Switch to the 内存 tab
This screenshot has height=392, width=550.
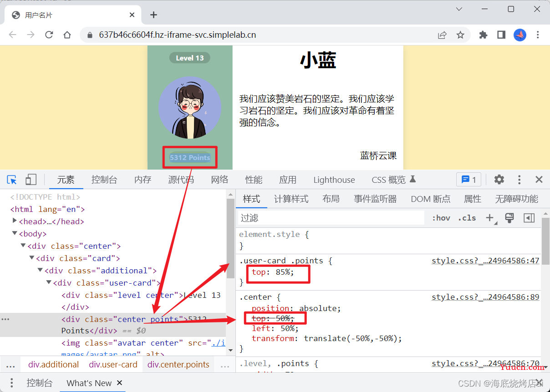143,180
